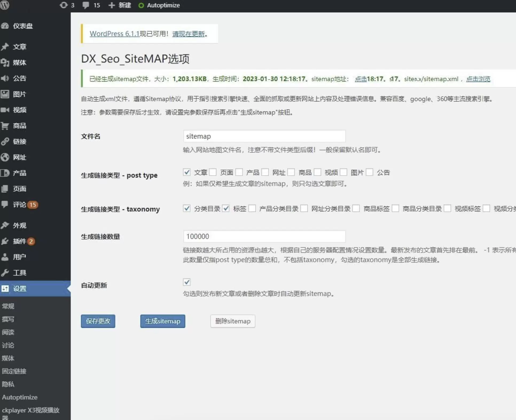The height and width of the screenshot is (420, 516).
Task: Click the 商品 shopping cart icon
Action: click(x=5, y=126)
